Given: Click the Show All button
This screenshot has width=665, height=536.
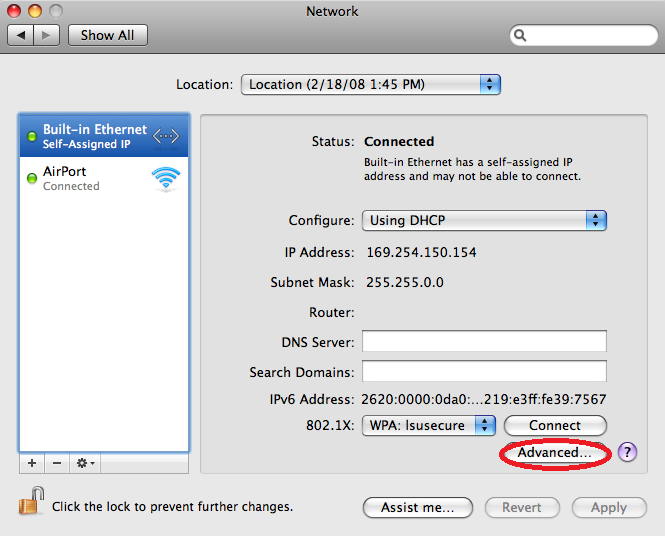Looking at the screenshot, I should pyautogui.click(x=108, y=35).
